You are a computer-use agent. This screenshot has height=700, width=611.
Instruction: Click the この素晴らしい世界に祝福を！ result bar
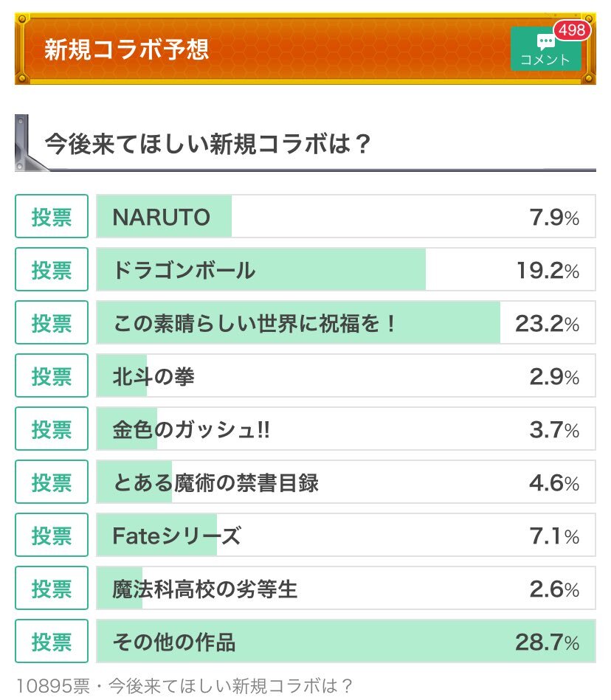[x=345, y=322]
